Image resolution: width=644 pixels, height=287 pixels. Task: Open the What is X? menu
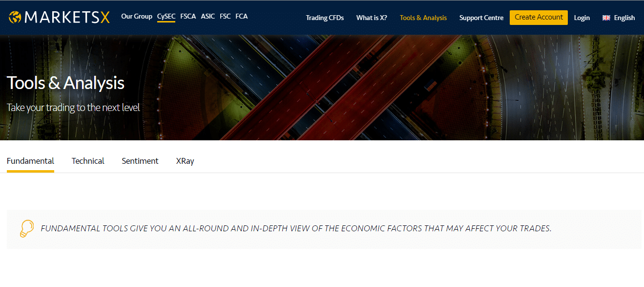pos(372,18)
